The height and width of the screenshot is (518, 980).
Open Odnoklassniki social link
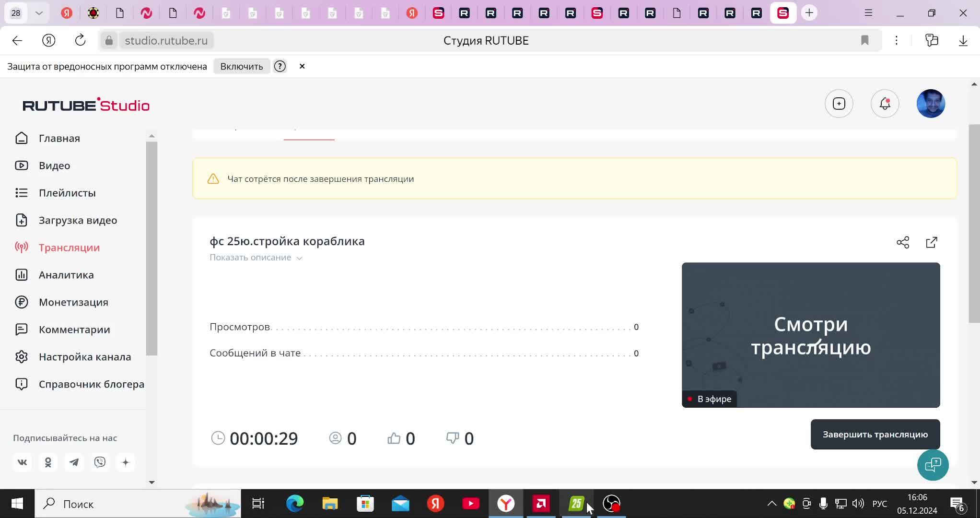48,462
